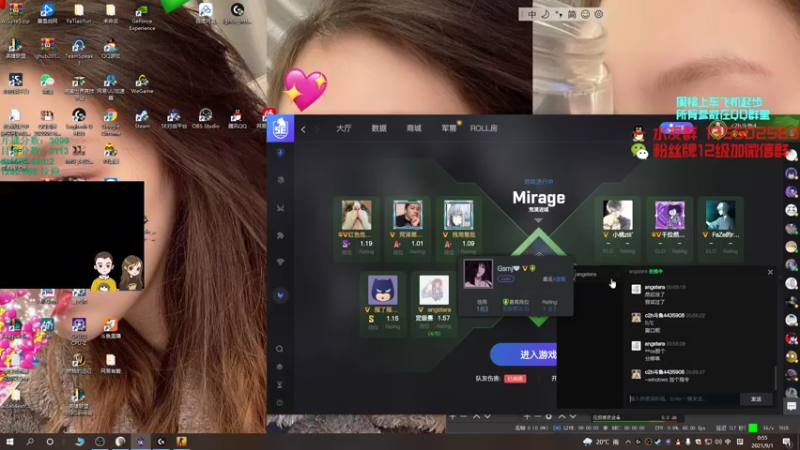Go to the ROLL房 tab
Image resolution: width=800 pixels, height=450 pixels.
(483, 128)
